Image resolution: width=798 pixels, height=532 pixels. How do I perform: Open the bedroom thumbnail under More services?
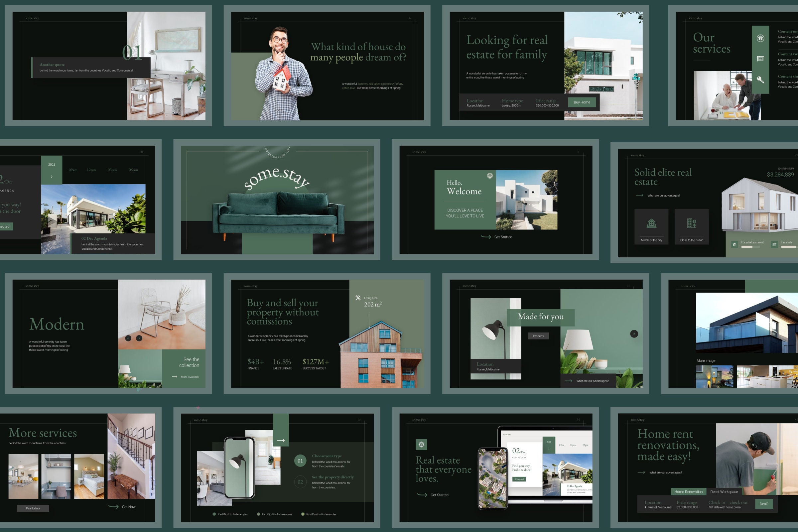tap(89, 476)
